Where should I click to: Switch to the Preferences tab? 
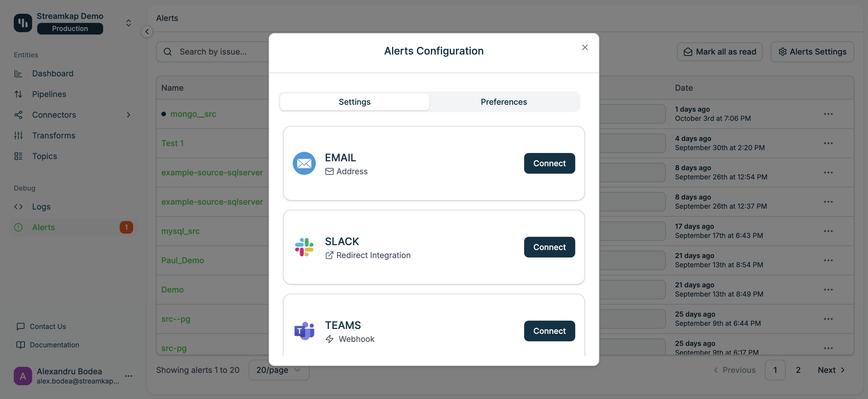pos(503,102)
